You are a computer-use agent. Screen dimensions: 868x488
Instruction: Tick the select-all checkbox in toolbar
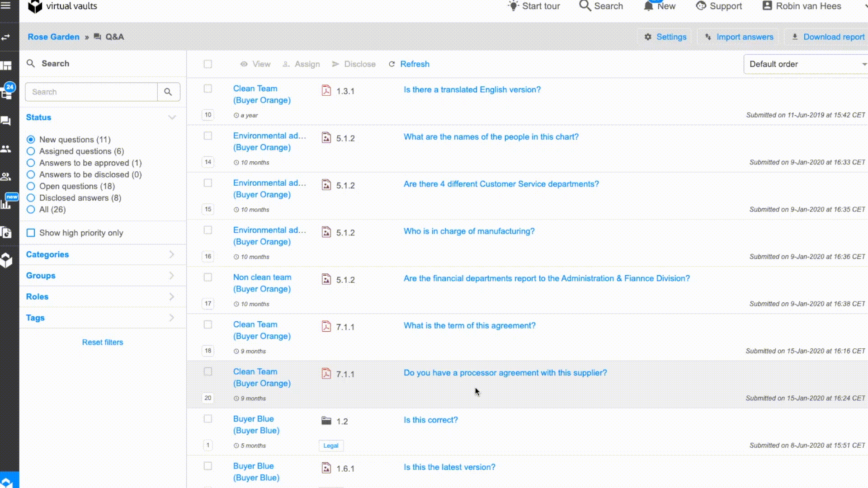(x=208, y=64)
